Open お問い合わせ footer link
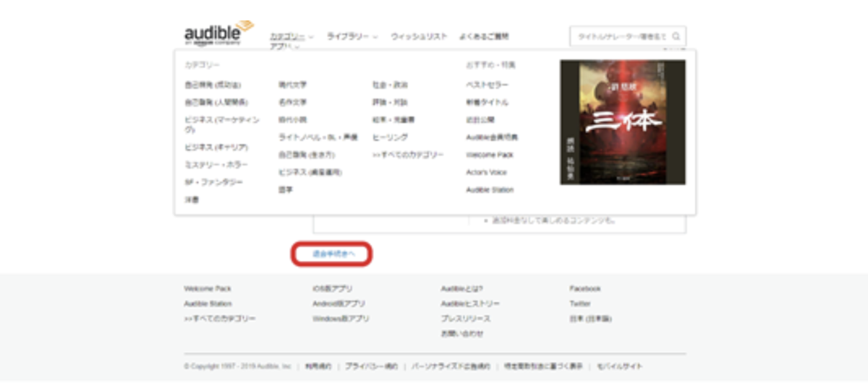Viewport: 868px width, 391px height. 462,333
